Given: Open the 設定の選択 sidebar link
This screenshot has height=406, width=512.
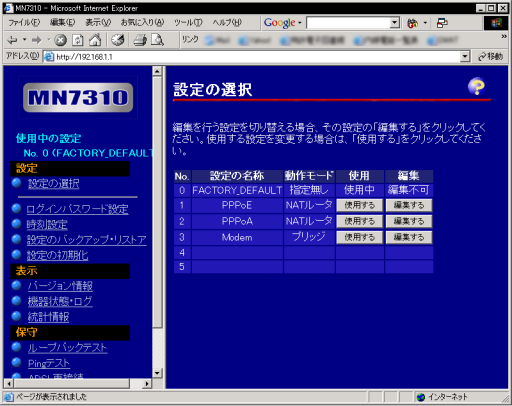Looking at the screenshot, I should pos(53,184).
